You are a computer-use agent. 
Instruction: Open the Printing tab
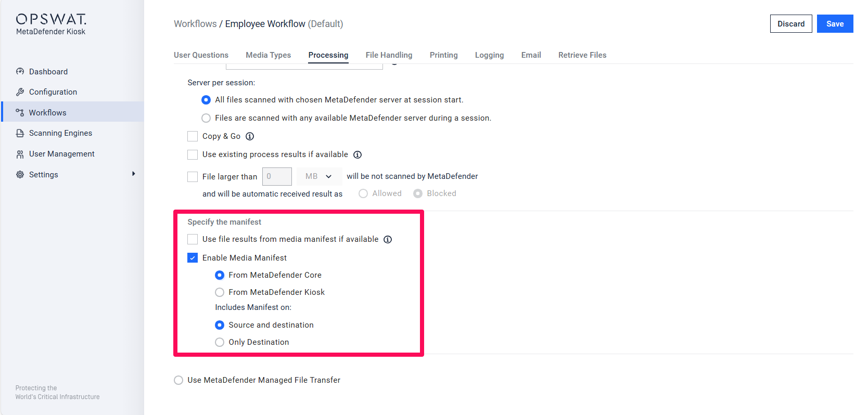click(444, 55)
